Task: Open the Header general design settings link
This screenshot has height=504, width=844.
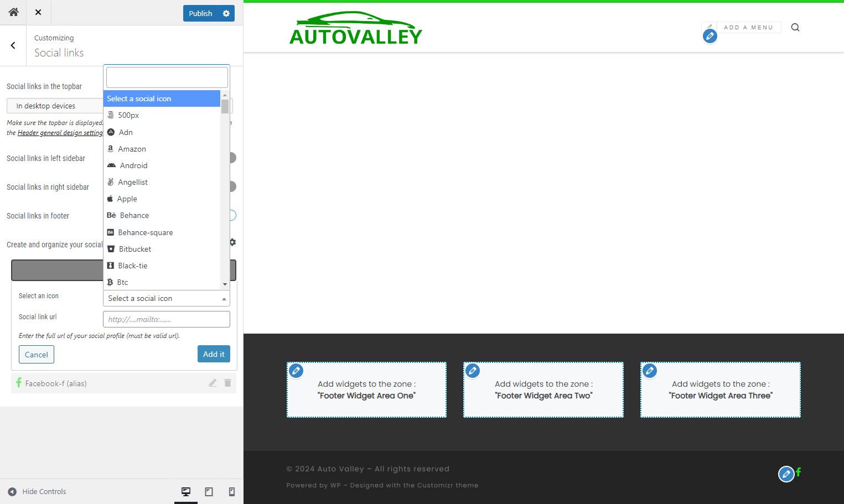Action: [60, 133]
